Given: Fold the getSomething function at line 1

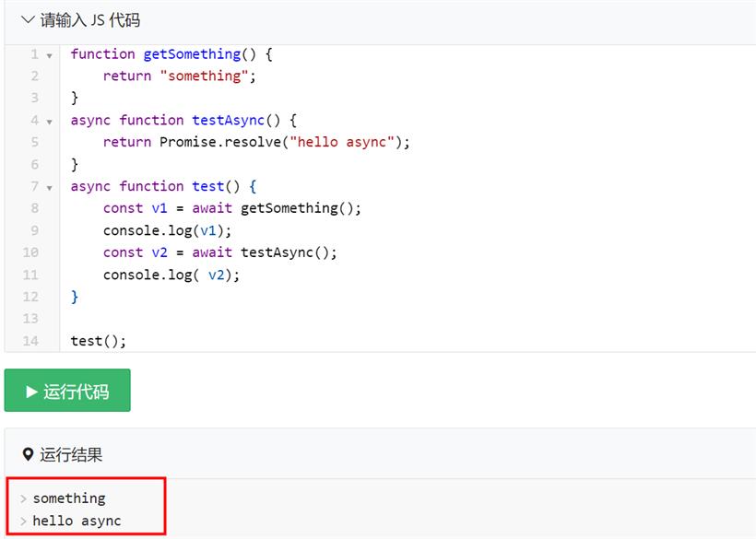Looking at the screenshot, I should tap(49, 56).
